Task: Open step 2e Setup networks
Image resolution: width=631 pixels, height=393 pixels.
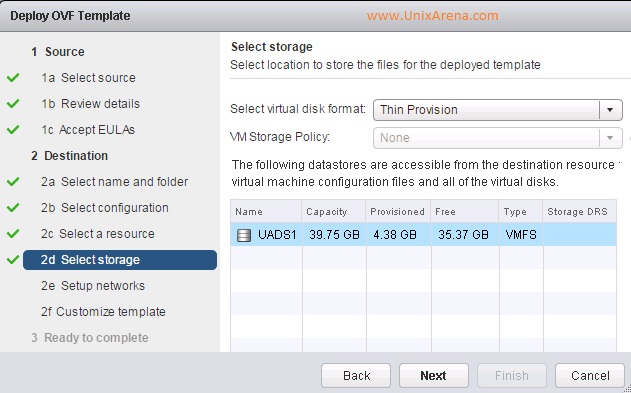Action: (x=93, y=286)
